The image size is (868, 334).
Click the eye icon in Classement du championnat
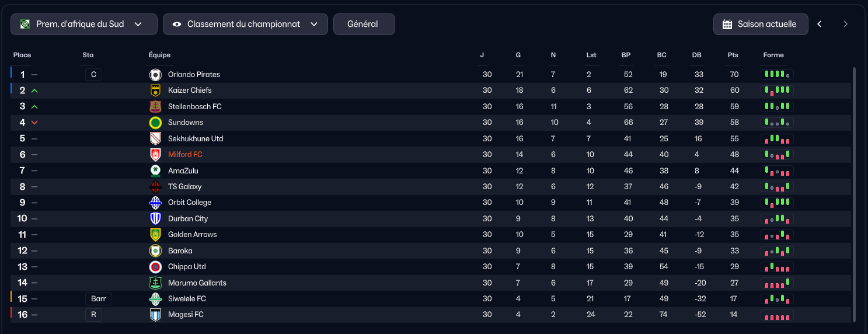[x=177, y=25]
